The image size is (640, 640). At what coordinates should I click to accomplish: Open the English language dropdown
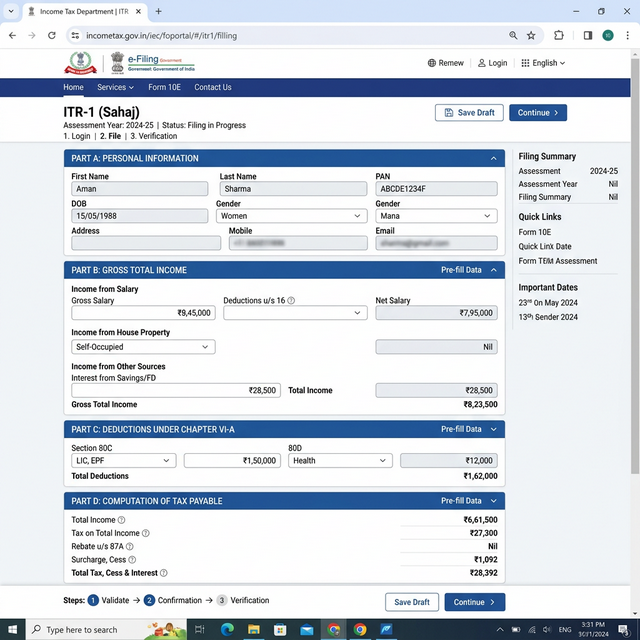543,63
